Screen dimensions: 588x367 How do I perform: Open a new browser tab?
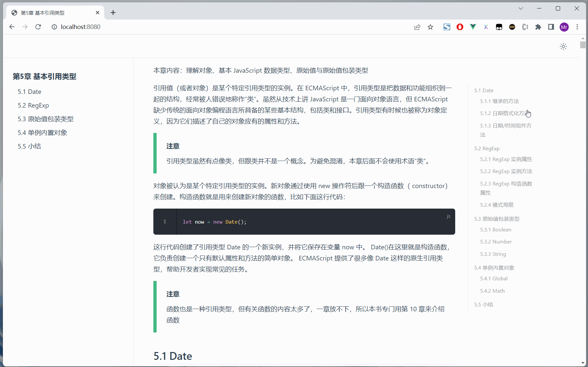[x=113, y=12]
